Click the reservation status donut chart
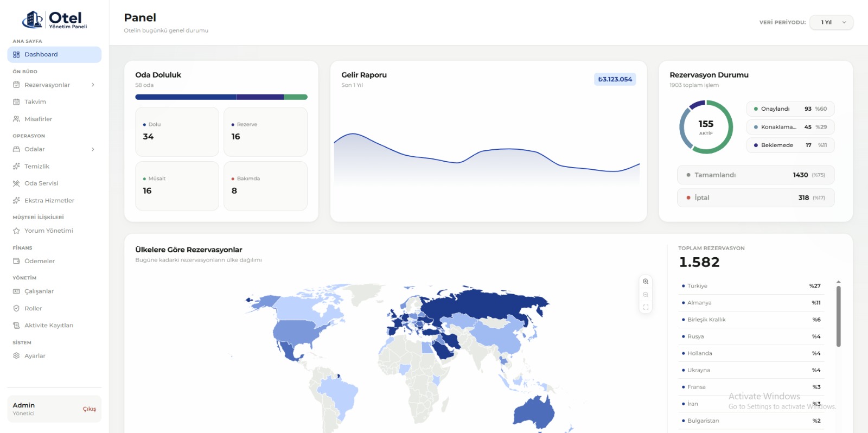Screen dimensions: 868x433 point(706,127)
